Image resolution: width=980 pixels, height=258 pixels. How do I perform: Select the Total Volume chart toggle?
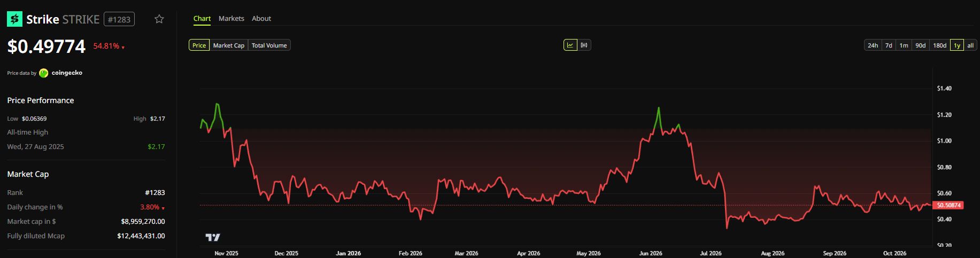269,45
